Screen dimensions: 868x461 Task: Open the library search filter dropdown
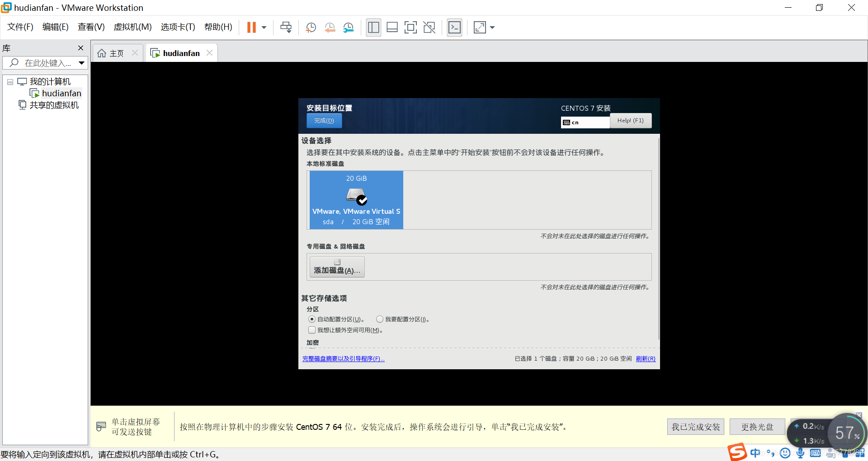tap(82, 63)
